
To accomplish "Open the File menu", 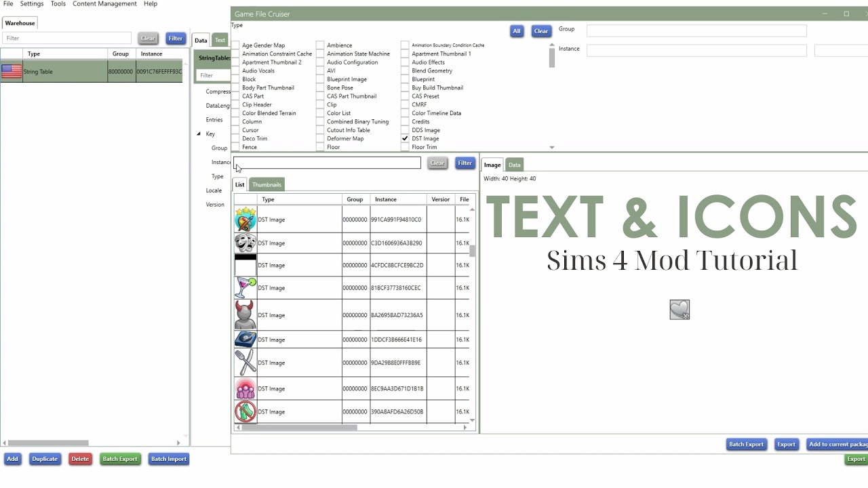I will [x=8, y=4].
